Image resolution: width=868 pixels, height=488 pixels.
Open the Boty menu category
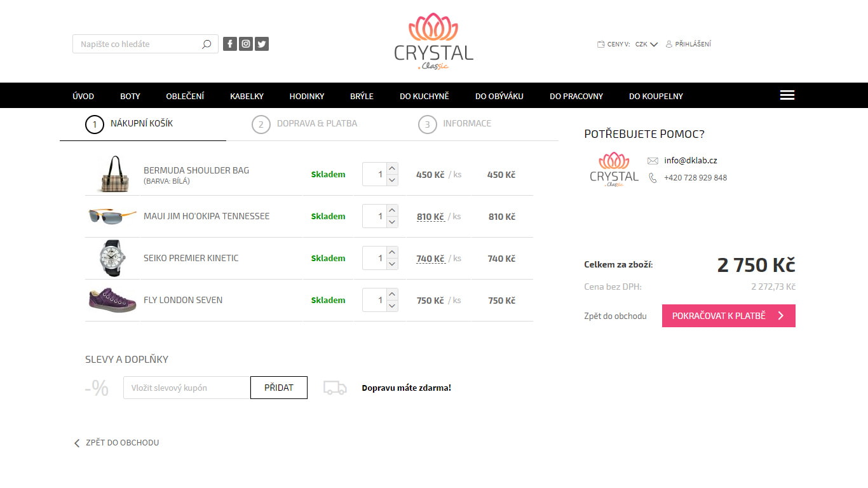130,96
